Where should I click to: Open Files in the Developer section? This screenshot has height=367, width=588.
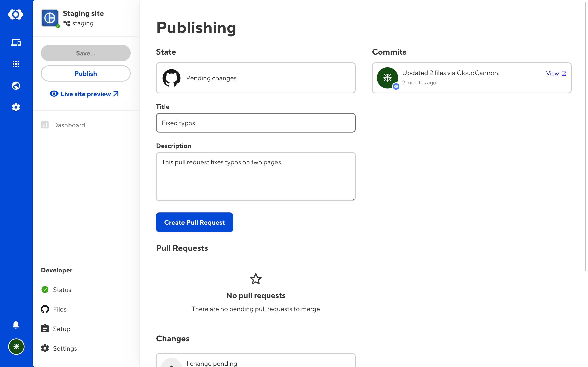60,309
